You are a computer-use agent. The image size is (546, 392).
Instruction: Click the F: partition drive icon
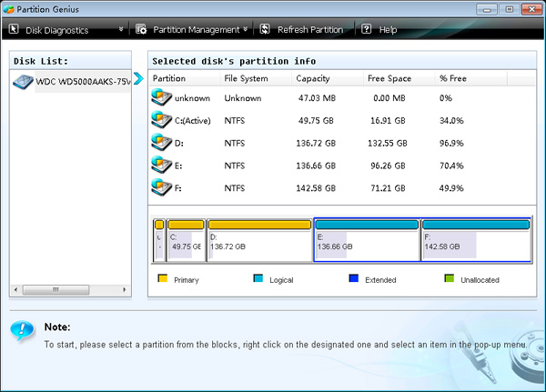161,186
